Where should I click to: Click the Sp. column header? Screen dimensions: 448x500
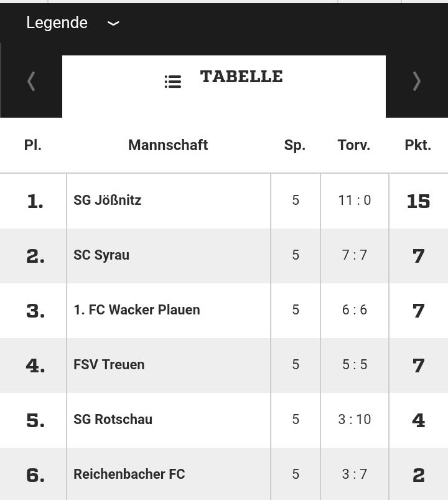(295, 146)
